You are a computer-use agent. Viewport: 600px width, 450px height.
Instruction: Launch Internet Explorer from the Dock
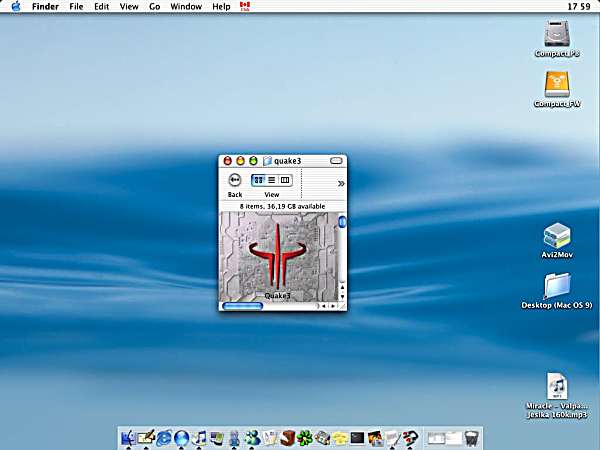pos(163,438)
